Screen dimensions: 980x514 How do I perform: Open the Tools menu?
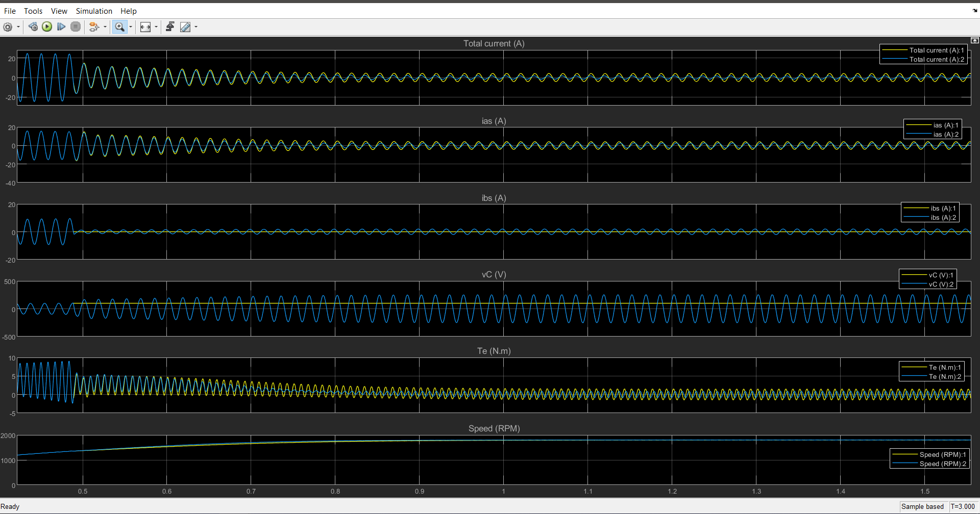pos(33,11)
